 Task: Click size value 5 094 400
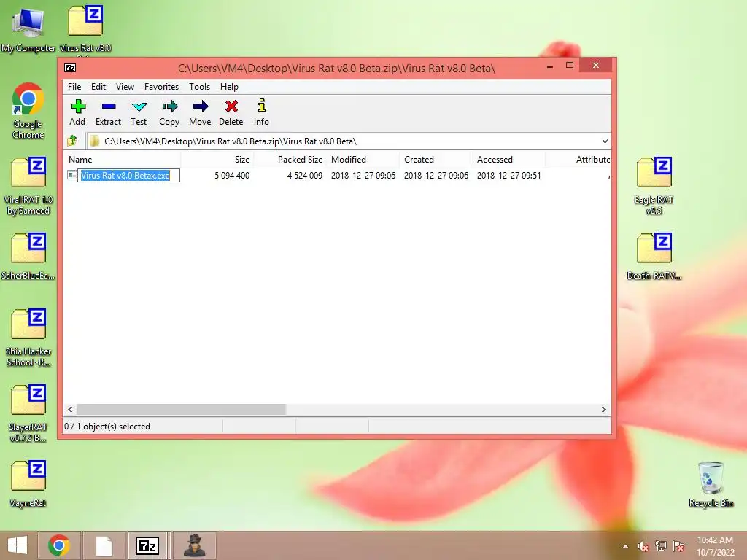click(232, 175)
